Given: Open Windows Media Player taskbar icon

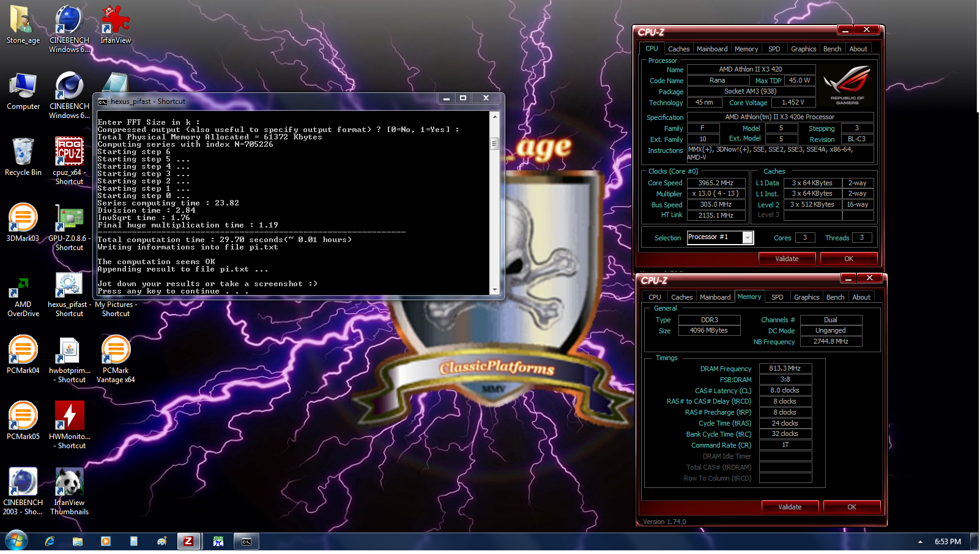Looking at the screenshot, I should point(106,541).
